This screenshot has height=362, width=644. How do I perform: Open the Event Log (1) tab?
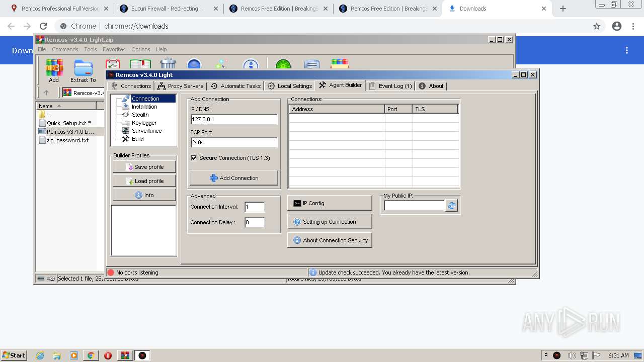pos(390,86)
